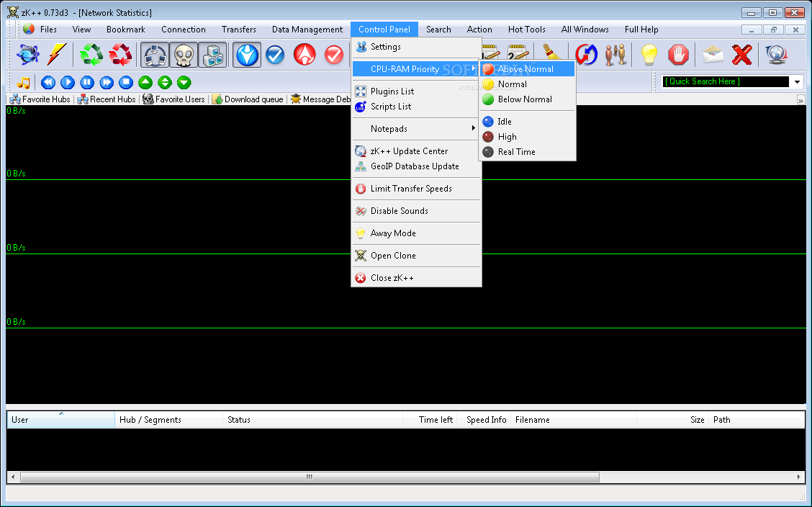812x507 pixels.
Task: Click the Quick Search Here input field
Action: pyautogui.click(x=726, y=81)
